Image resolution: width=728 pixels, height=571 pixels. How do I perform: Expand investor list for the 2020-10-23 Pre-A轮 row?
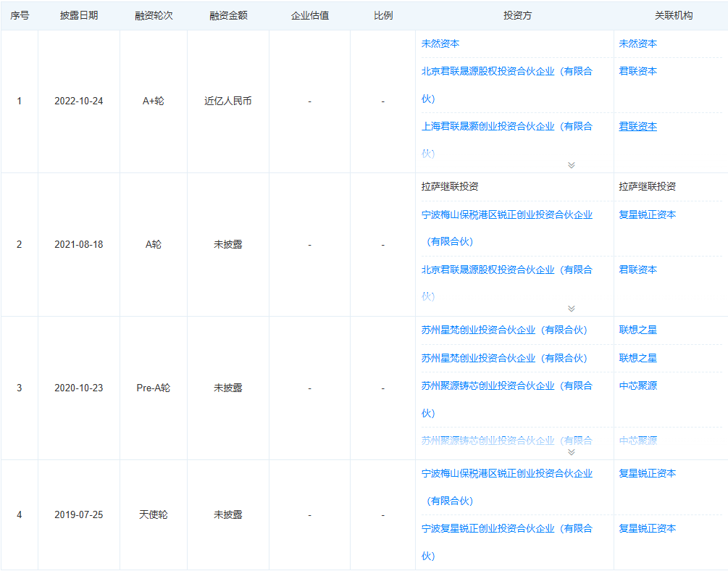coord(571,452)
